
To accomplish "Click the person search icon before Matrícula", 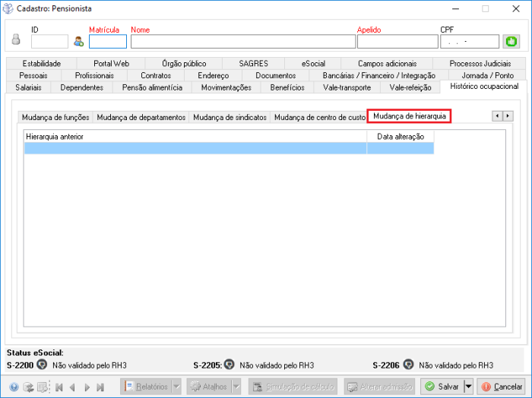I will point(78,41).
